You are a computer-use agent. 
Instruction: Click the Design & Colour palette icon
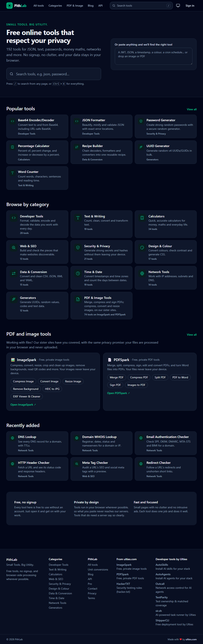coord(142,248)
